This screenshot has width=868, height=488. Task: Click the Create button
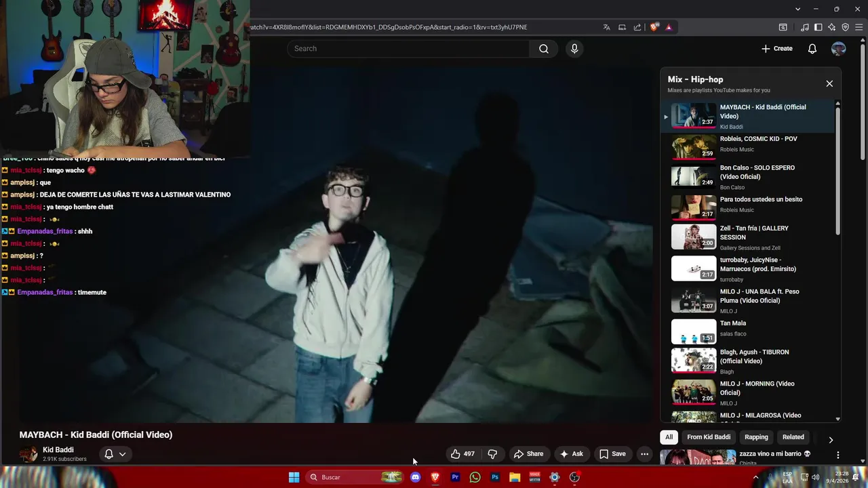coord(777,49)
